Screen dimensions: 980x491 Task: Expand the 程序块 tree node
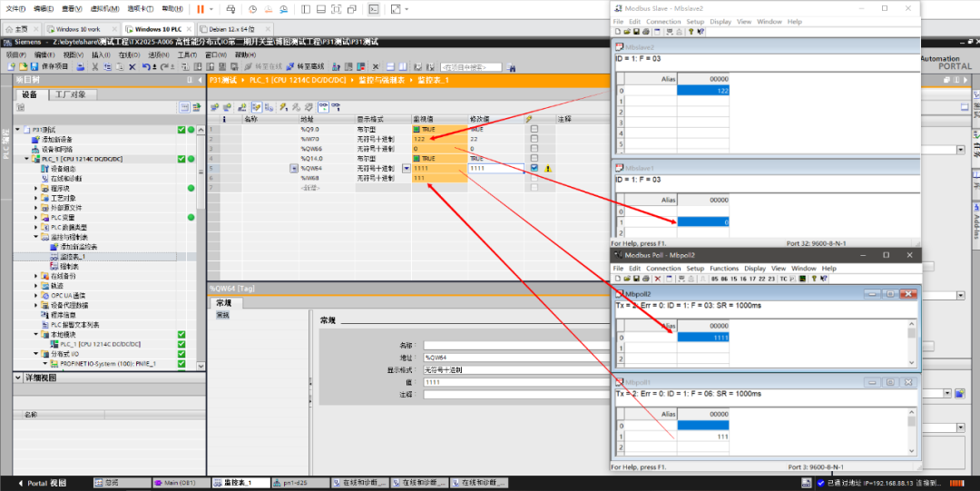click(x=36, y=188)
